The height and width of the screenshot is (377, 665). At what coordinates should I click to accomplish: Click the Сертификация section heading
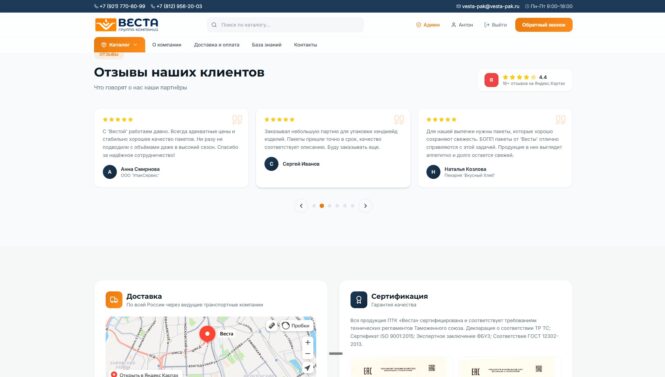pyautogui.click(x=399, y=296)
